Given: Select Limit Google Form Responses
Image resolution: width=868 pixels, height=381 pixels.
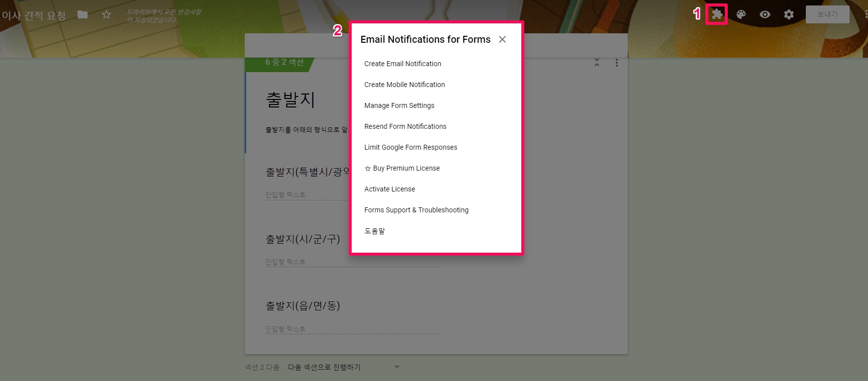Looking at the screenshot, I should [410, 147].
